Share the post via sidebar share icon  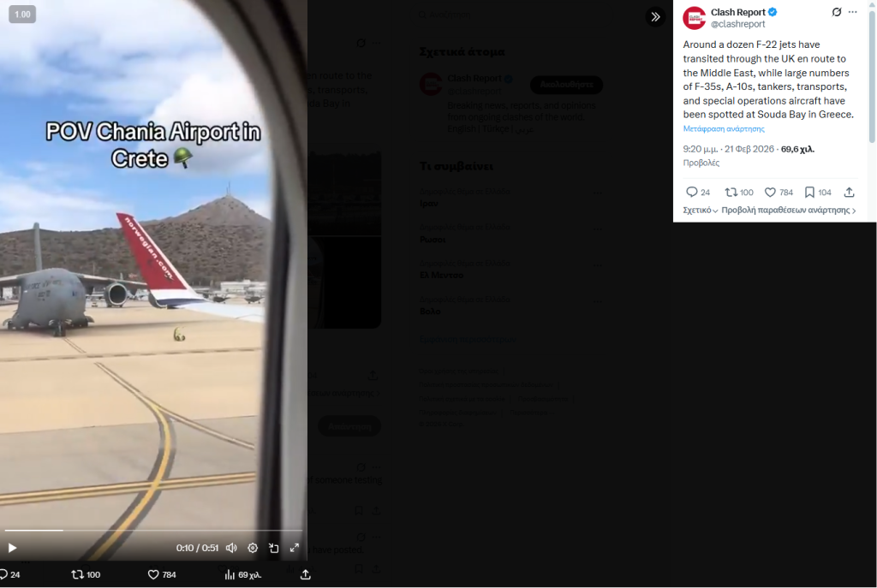[x=849, y=193]
